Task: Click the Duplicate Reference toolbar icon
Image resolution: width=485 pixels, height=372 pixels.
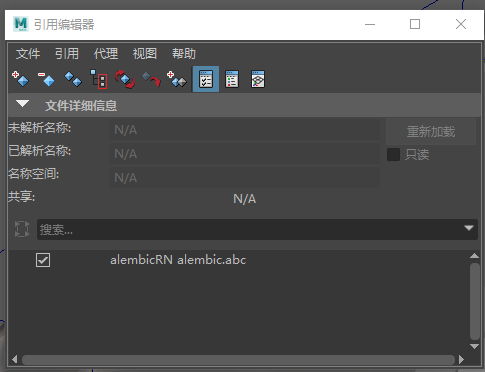Action: click(x=73, y=79)
